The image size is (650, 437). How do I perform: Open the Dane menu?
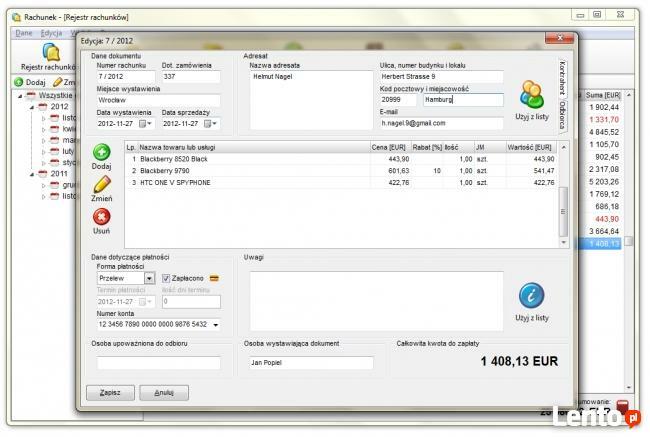[x=24, y=33]
